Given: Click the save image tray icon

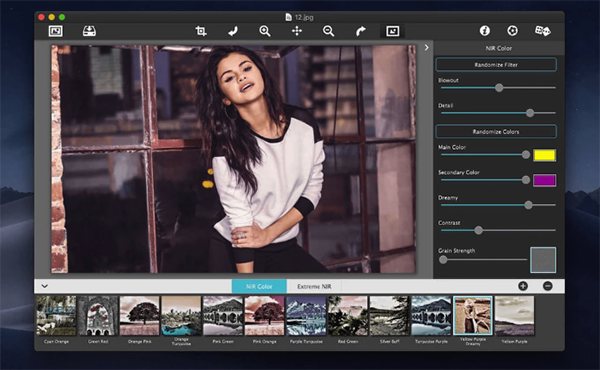Looking at the screenshot, I should [x=90, y=31].
